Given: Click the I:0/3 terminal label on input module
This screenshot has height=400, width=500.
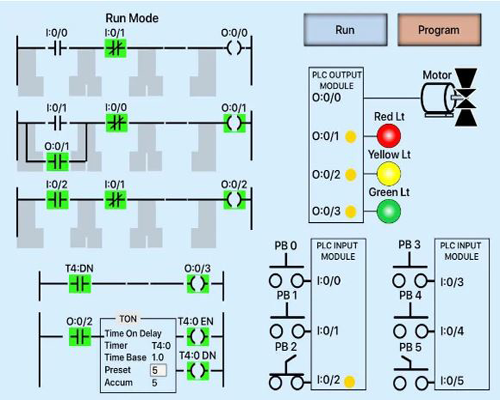Looking at the screenshot, I should point(452,282).
